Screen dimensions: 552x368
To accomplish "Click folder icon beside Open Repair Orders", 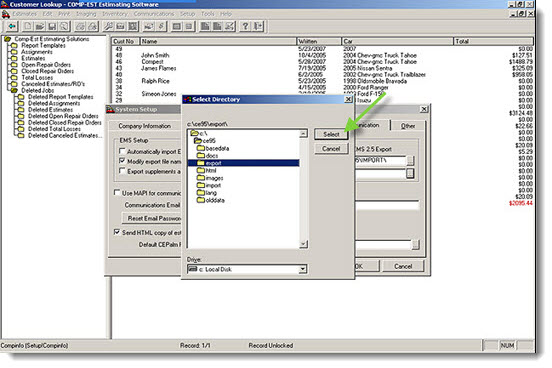I will coord(14,65).
